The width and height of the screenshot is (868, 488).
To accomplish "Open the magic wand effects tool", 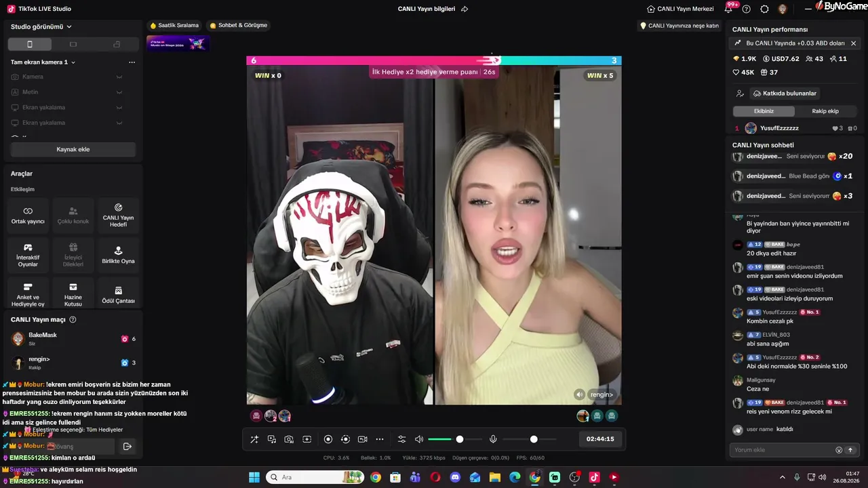I will pyautogui.click(x=254, y=439).
